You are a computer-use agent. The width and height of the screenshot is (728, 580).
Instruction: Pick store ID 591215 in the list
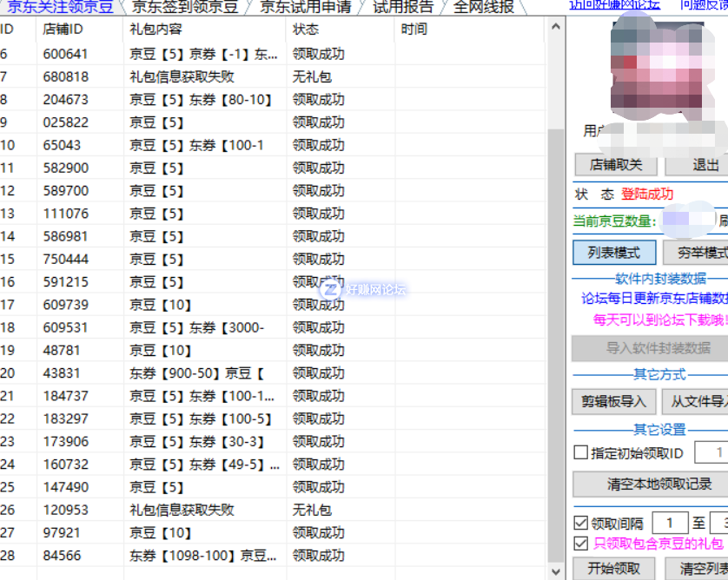point(65,281)
